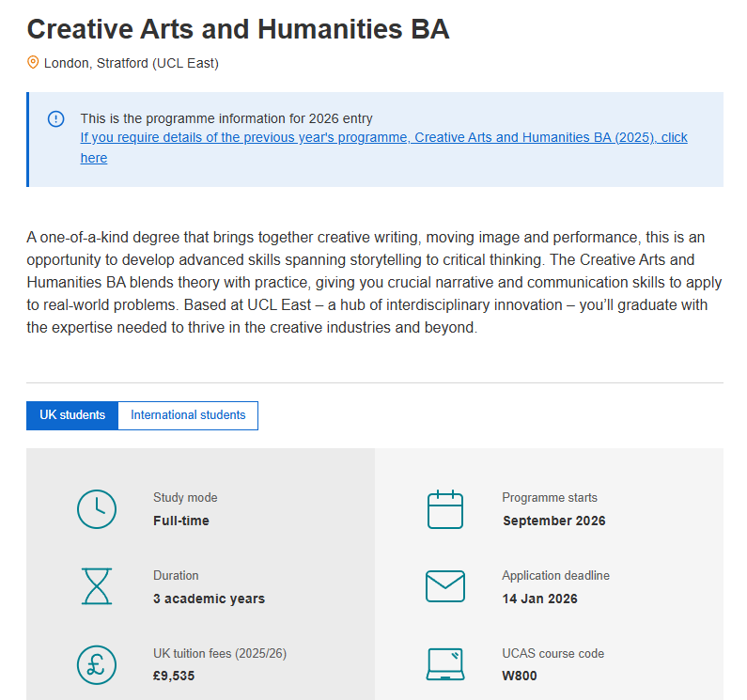
Task: Click the 14 Jan 2026 deadline date
Action: [539, 599]
